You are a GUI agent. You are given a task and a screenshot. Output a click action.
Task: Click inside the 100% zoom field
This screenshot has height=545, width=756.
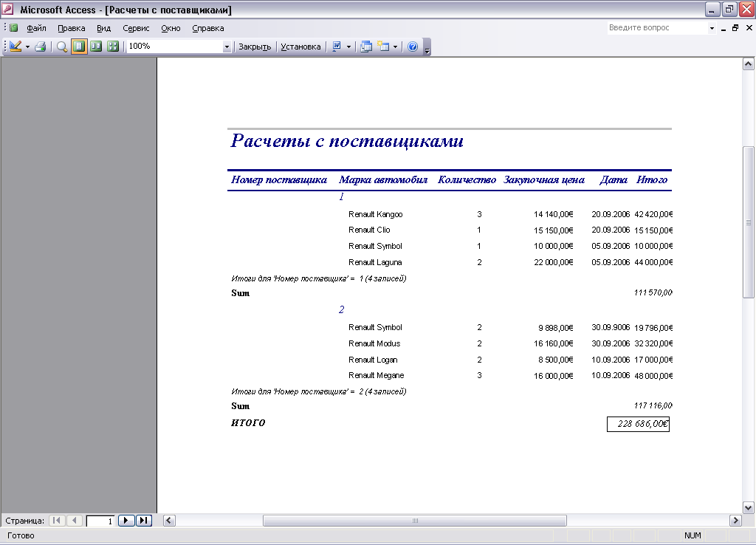[x=174, y=47]
